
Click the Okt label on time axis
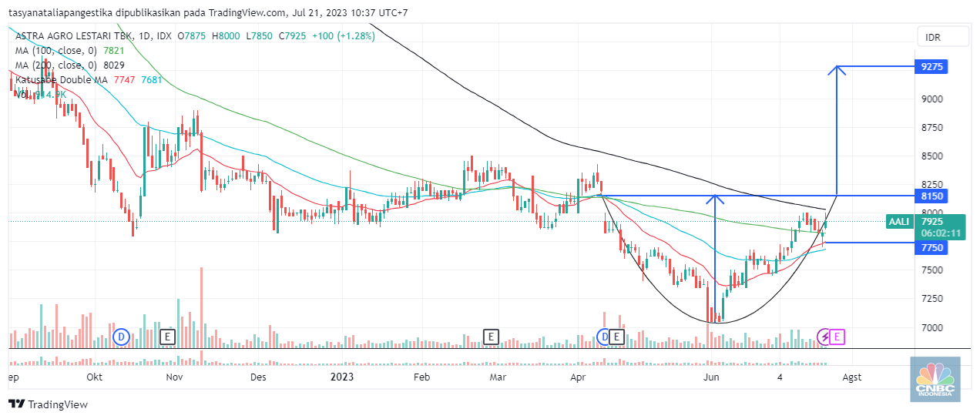(95, 377)
